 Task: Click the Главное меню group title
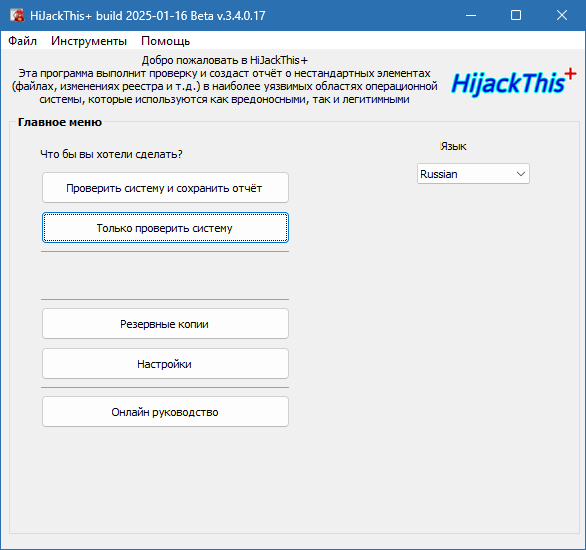pos(60,122)
